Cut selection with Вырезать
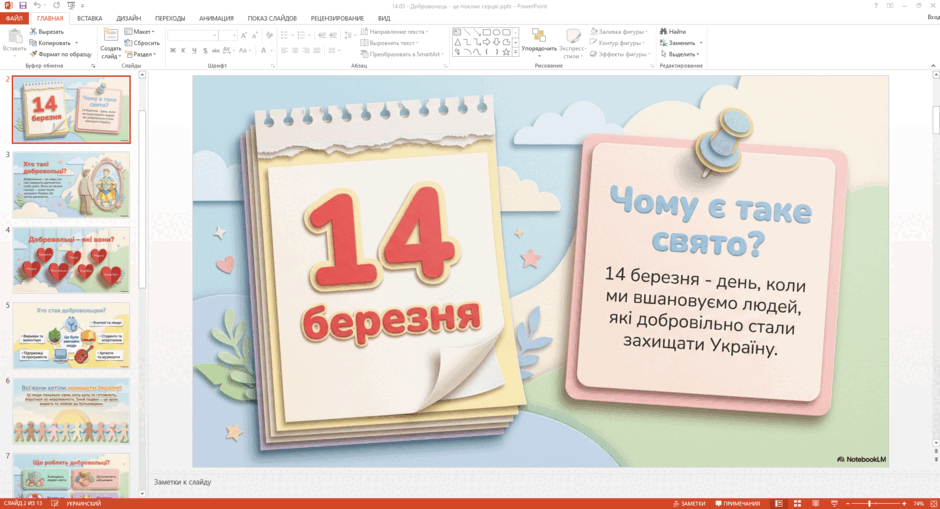 point(47,31)
